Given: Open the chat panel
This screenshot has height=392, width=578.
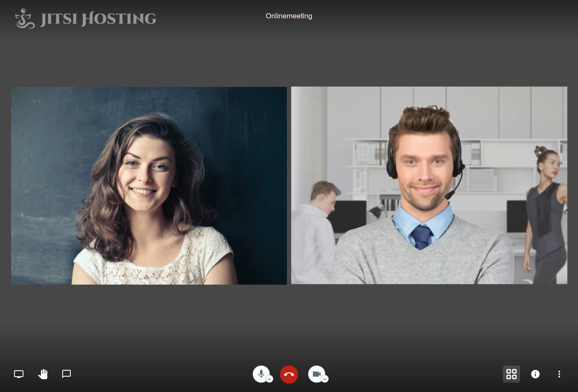Looking at the screenshot, I should pos(66,374).
